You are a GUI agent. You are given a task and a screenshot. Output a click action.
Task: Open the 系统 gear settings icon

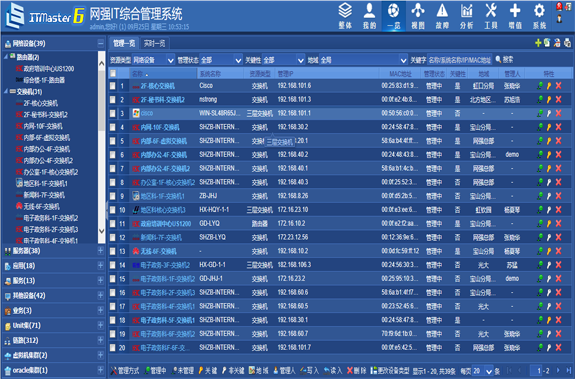pyautogui.click(x=539, y=16)
